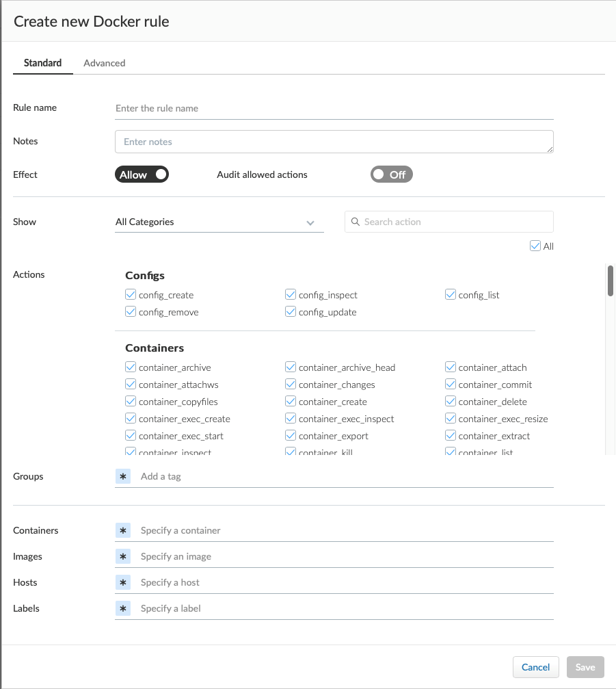Image resolution: width=616 pixels, height=689 pixels.
Task: Enable the Audit allowed actions toggle
Action: (391, 174)
